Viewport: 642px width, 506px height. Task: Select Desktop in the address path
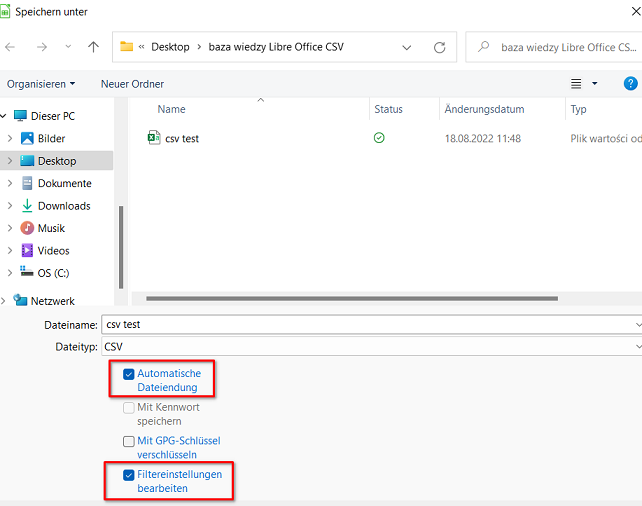(170, 47)
